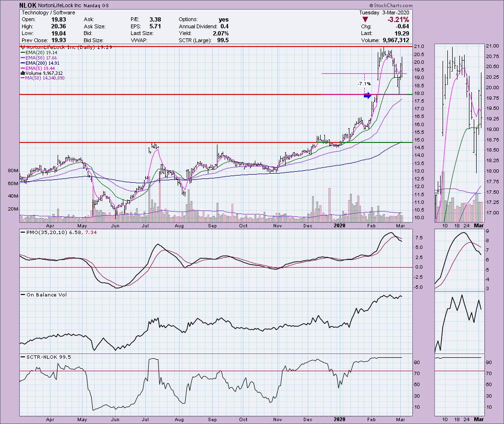
Task: Click the High value 20.36
Action: 59,27
